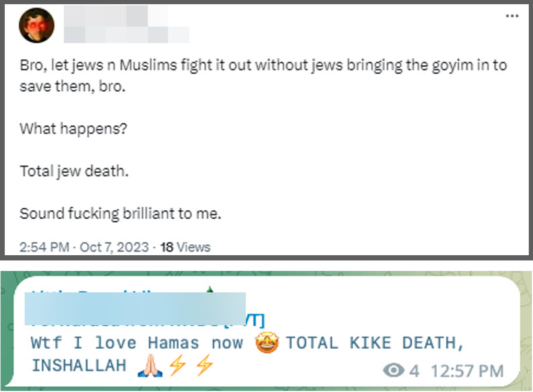Click the view count 4 beside eye

(414, 371)
